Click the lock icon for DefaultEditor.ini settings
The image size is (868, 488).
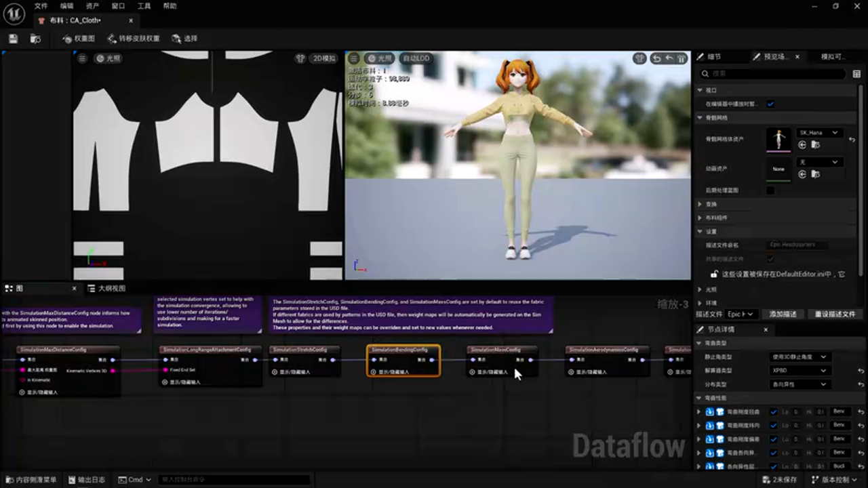coord(714,274)
